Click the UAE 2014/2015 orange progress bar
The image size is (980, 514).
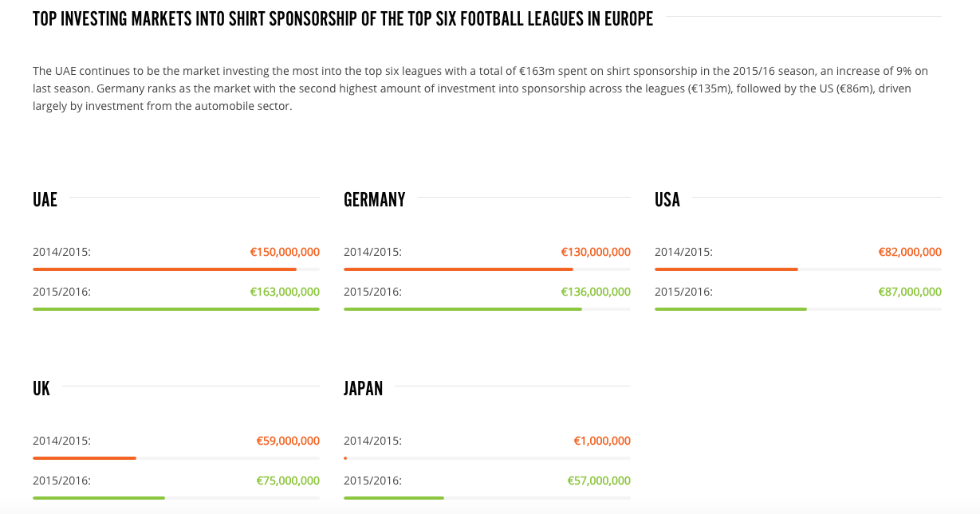(x=164, y=269)
